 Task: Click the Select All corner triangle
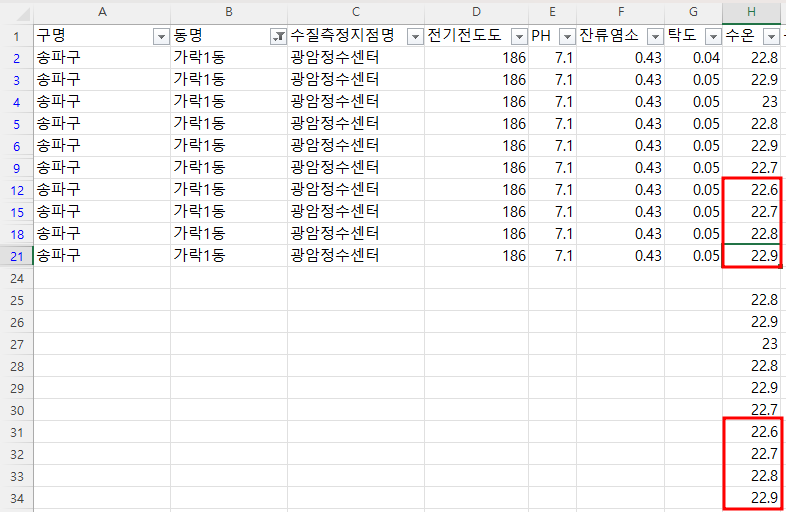click(23, 14)
